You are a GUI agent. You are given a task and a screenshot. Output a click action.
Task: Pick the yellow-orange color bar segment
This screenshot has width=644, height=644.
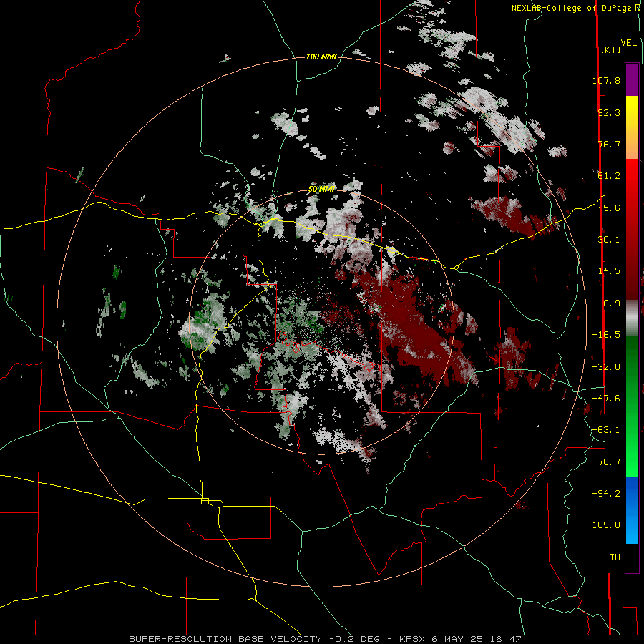pos(632,127)
